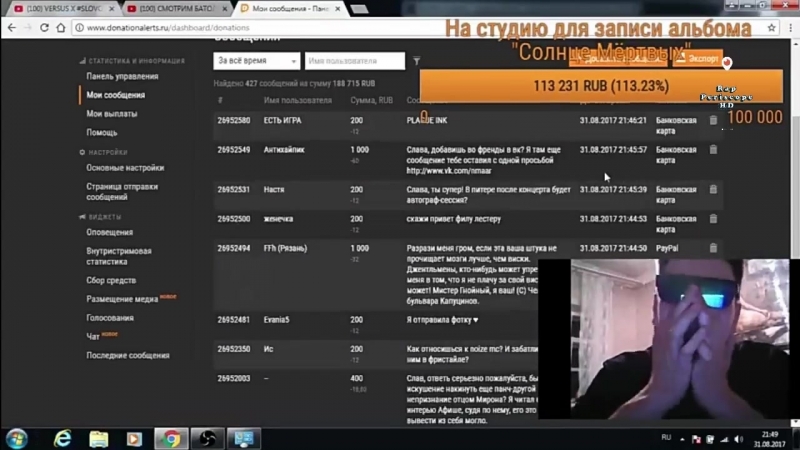Open the Windows Start menu

[x=17, y=439]
